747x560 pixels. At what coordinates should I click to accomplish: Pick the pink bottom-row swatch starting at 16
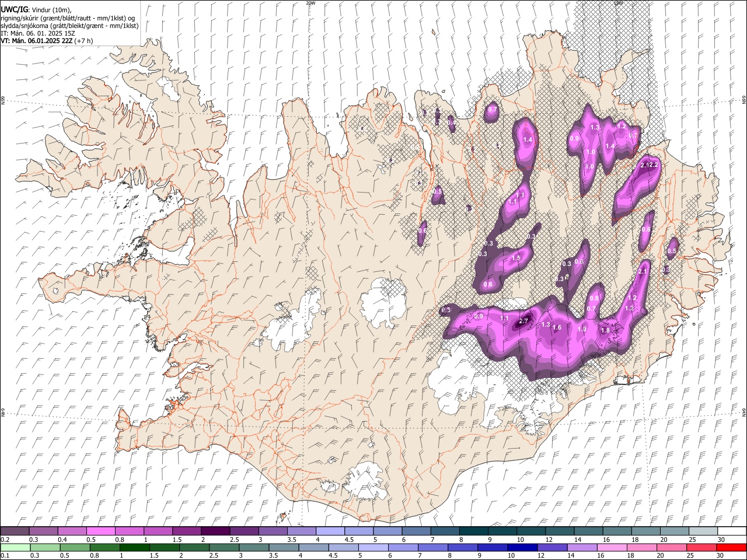pyautogui.click(x=612, y=547)
